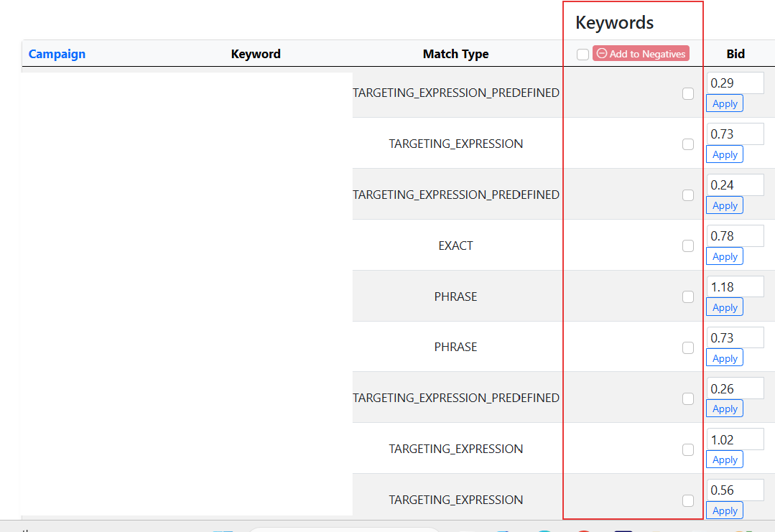Click the Add to Negatives button
The image size is (775, 532).
(x=641, y=54)
